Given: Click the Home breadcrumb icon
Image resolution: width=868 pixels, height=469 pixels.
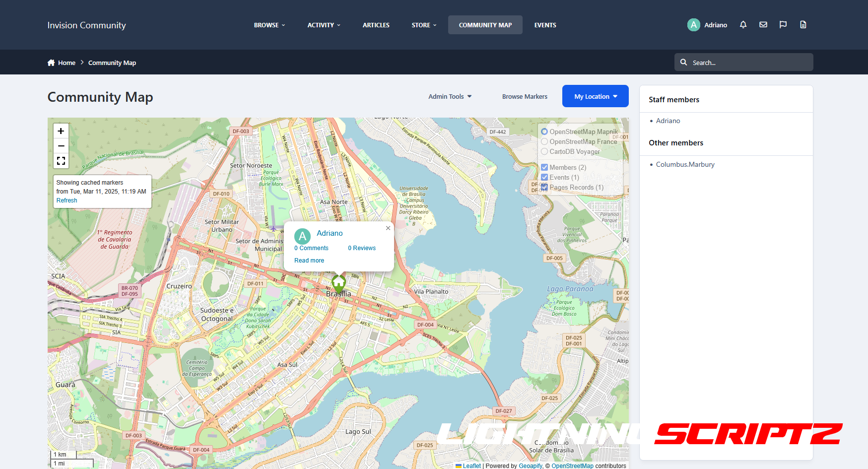Looking at the screenshot, I should coord(51,63).
